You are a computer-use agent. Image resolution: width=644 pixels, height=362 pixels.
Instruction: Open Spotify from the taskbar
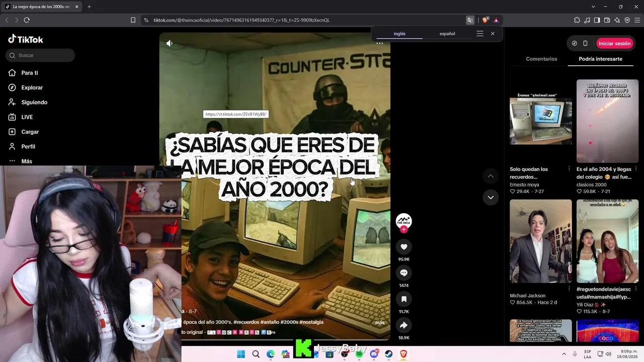(359, 354)
